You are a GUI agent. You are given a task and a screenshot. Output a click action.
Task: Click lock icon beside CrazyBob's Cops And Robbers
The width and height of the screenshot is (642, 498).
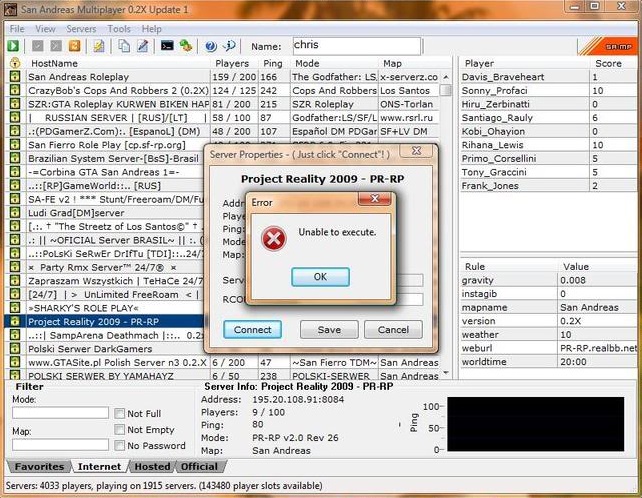coord(15,90)
